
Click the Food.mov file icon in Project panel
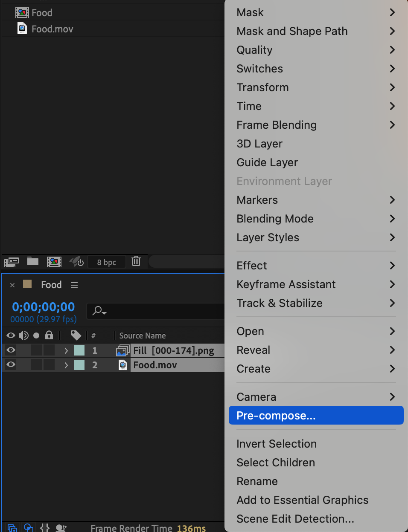[22, 29]
